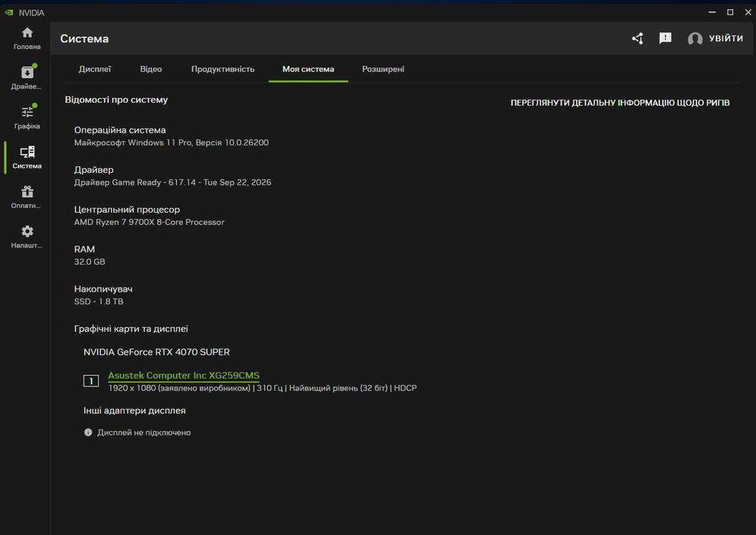The width and height of the screenshot is (756, 535).
Task: Go to Головна home icon in sidebar
Action: pos(27,33)
